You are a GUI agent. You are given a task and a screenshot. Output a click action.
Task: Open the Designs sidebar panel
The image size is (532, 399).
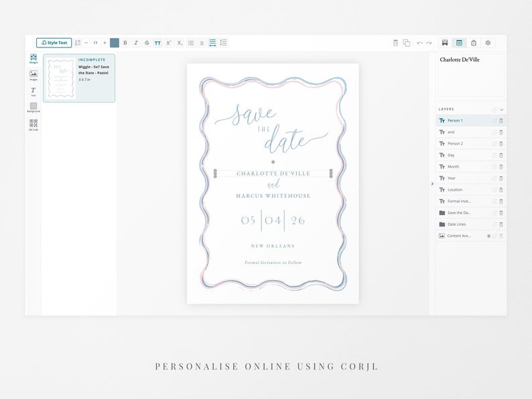pos(34,58)
